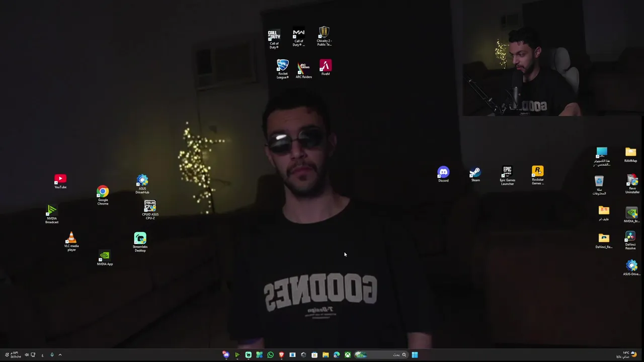Launch the FiveM desktop icon
This screenshot has height=362, width=644.
(x=326, y=68)
